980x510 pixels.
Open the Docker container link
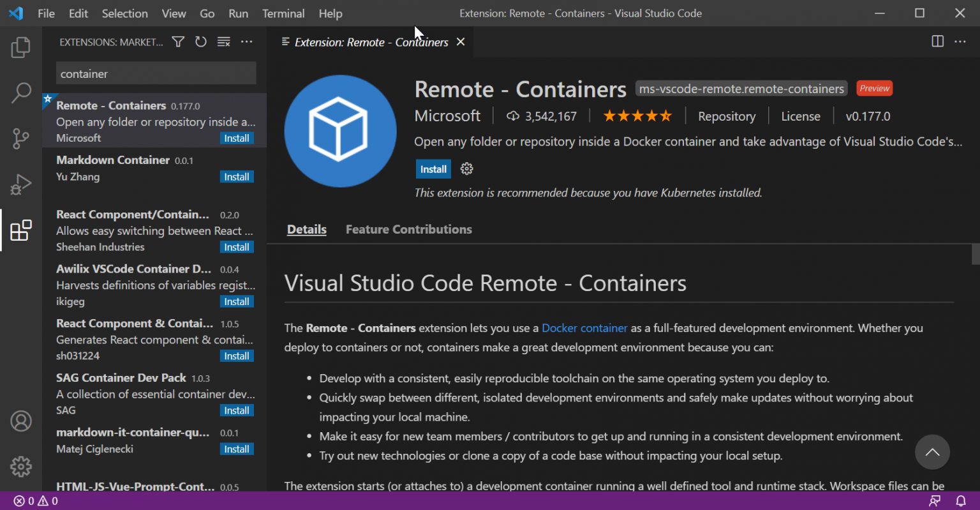[584, 327]
